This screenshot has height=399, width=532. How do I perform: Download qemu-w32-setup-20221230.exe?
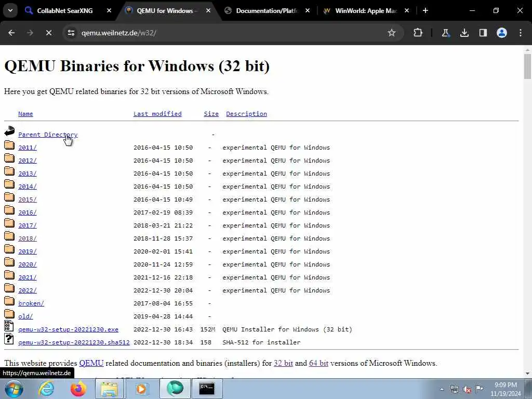pos(68,329)
